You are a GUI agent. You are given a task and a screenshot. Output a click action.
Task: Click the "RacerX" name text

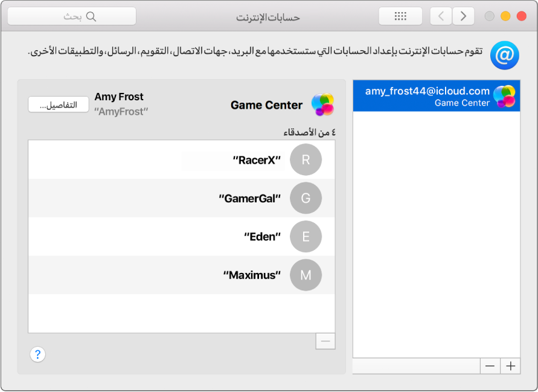257,160
